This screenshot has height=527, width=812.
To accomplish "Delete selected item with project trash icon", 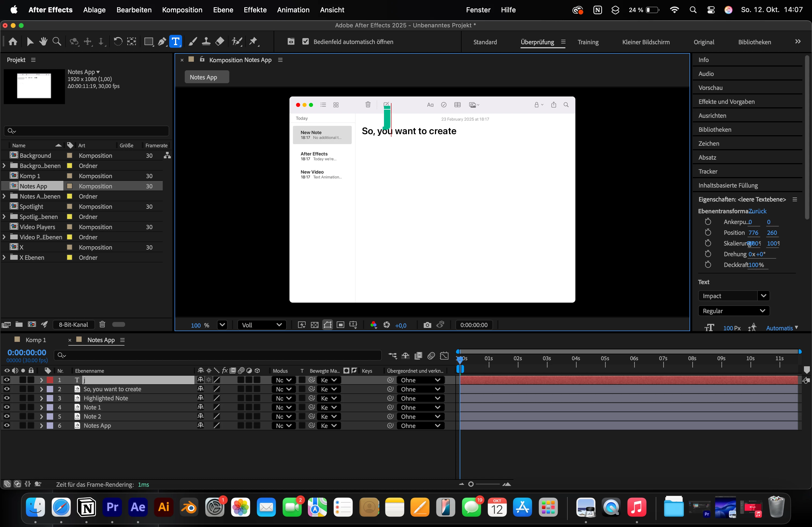I will pyautogui.click(x=102, y=324).
